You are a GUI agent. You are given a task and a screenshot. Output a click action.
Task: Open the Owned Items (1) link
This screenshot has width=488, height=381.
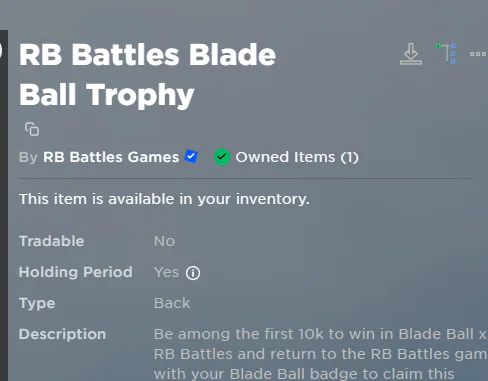pos(297,157)
